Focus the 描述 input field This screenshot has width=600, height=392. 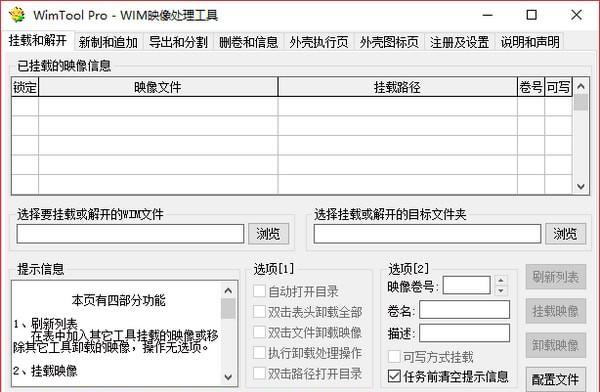(x=465, y=333)
